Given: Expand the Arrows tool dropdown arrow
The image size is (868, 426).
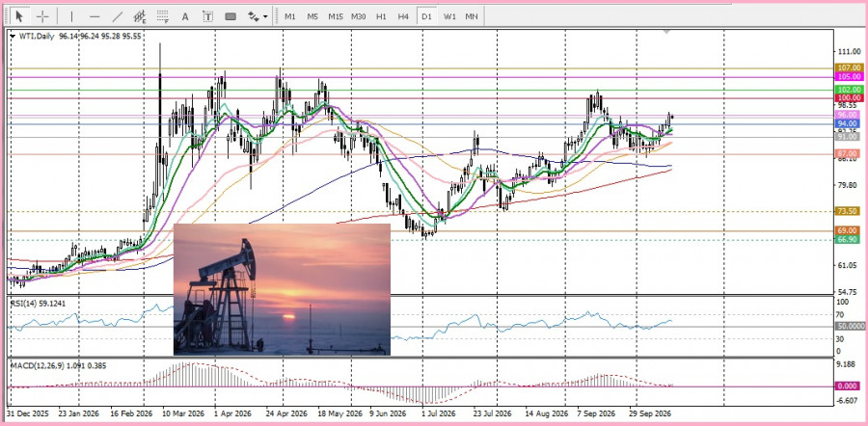Looking at the screenshot, I should click(x=266, y=16).
